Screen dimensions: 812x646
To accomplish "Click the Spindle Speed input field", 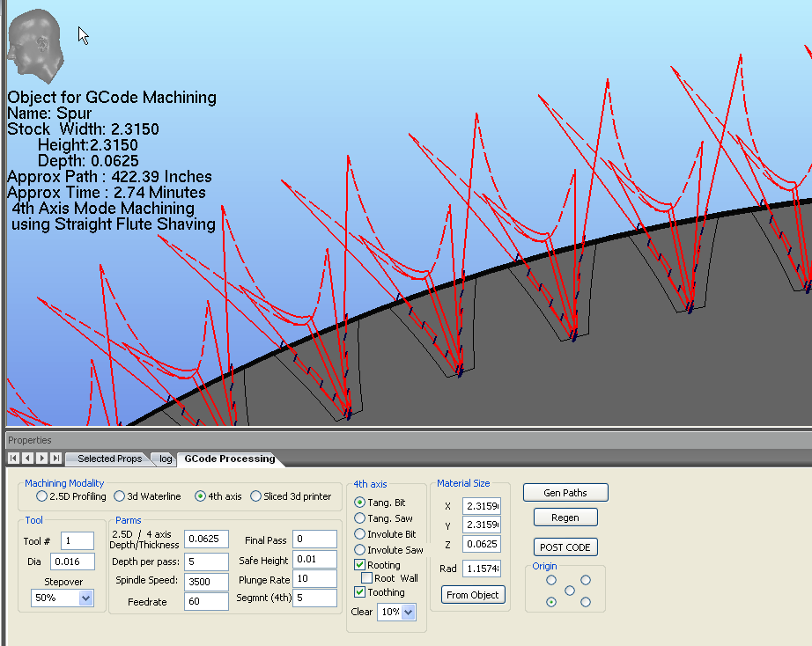I will pos(206,581).
